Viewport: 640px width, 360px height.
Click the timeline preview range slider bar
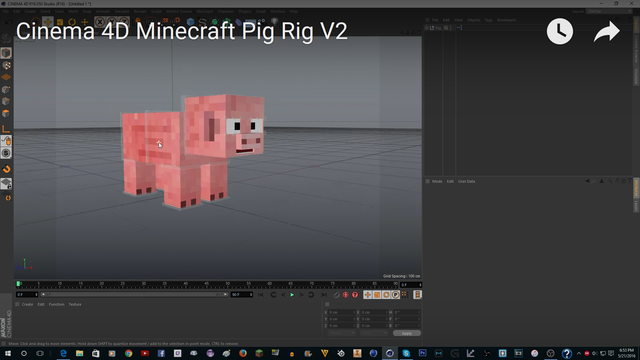pyautogui.click(x=134, y=295)
